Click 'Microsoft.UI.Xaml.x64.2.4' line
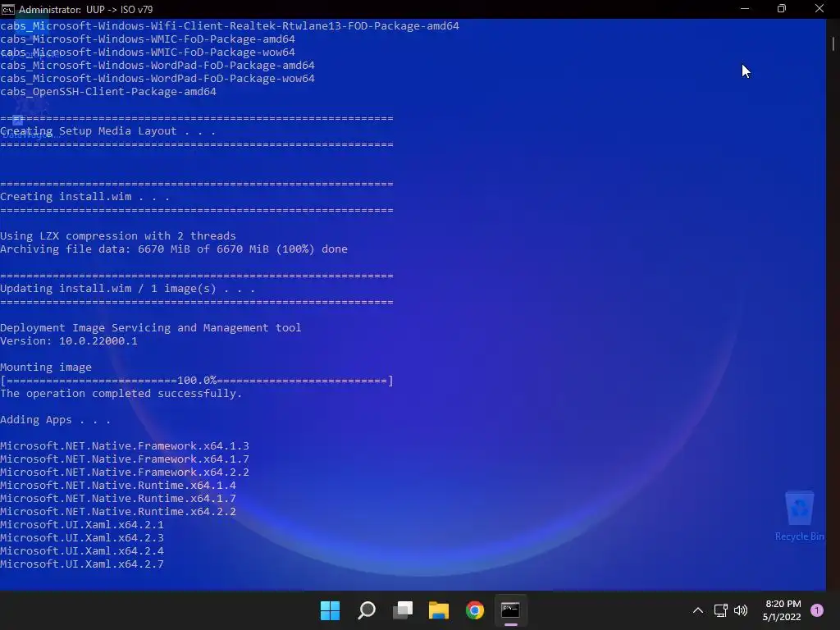The width and height of the screenshot is (840, 630). click(x=82, y=550)
